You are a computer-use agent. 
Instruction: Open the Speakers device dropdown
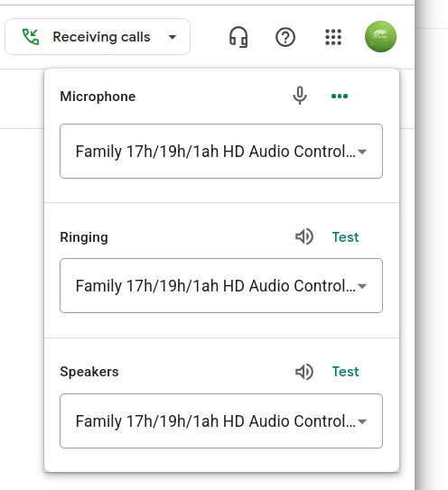[x=221, y=421]
